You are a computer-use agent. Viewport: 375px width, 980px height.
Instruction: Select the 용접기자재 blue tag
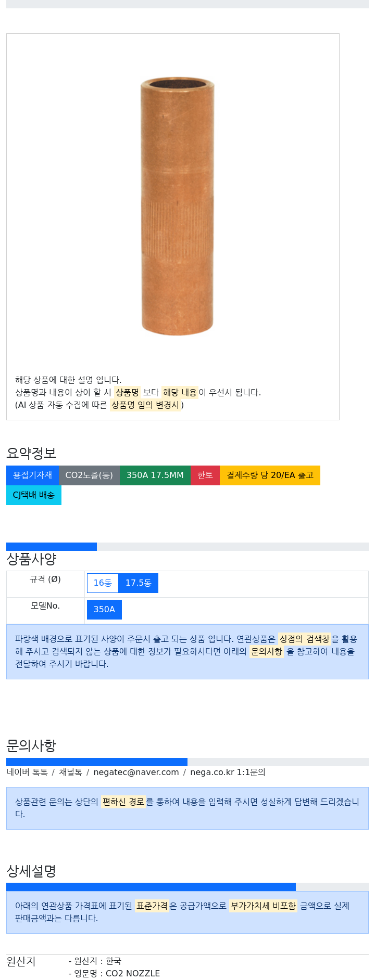click(32, 475)
